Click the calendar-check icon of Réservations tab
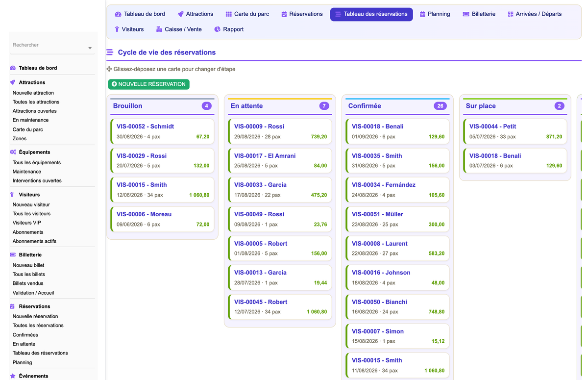Screen dimensions: 588x380 284,14
